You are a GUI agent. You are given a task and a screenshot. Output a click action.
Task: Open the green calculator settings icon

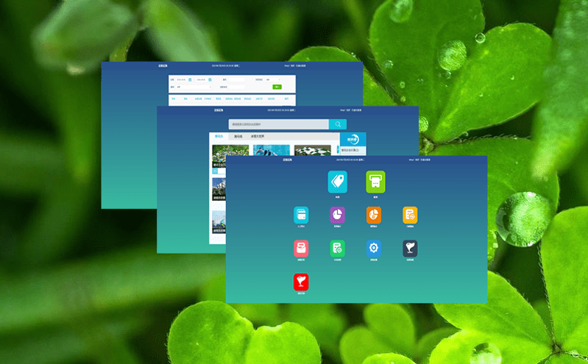[x=337, y=249]
